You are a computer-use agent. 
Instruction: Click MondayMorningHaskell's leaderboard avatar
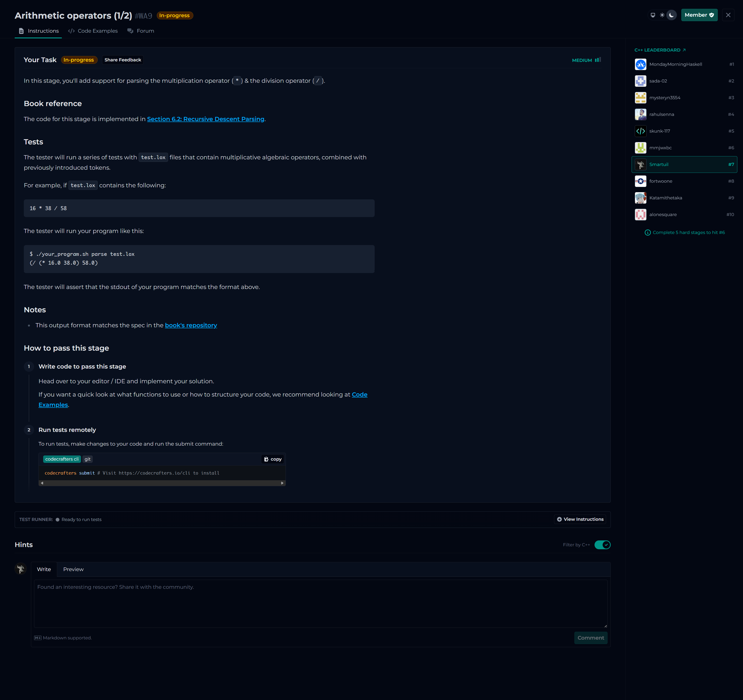click(x=640, y=64)
